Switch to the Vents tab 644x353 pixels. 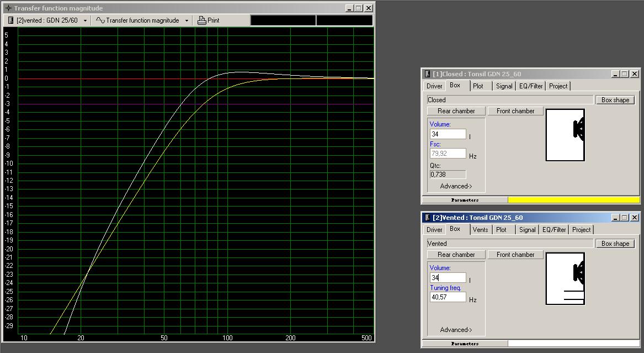tap(480, 230)
